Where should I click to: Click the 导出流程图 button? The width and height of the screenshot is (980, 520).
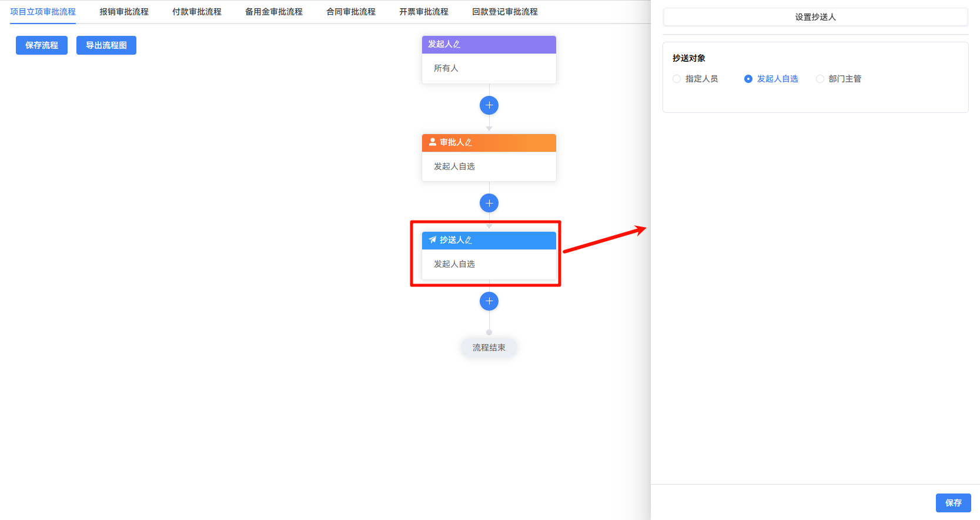coord(106,45)
